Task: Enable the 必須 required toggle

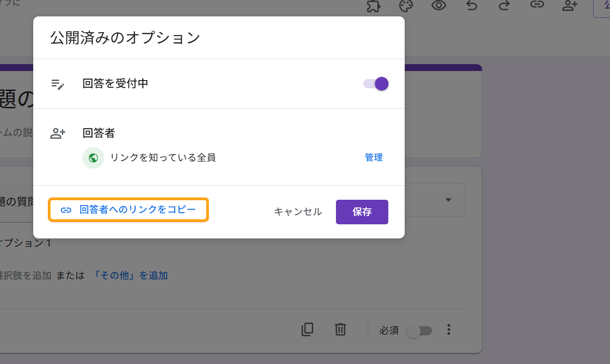Action: 419,331
